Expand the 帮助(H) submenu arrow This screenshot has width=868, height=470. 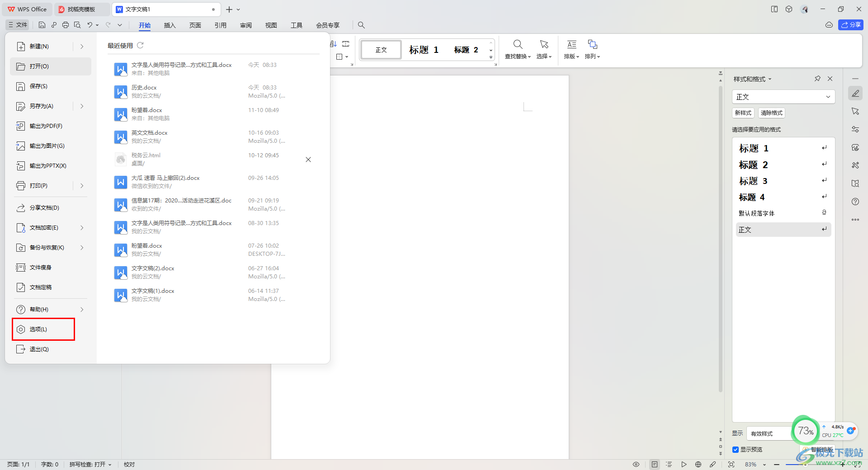(82, 310)
